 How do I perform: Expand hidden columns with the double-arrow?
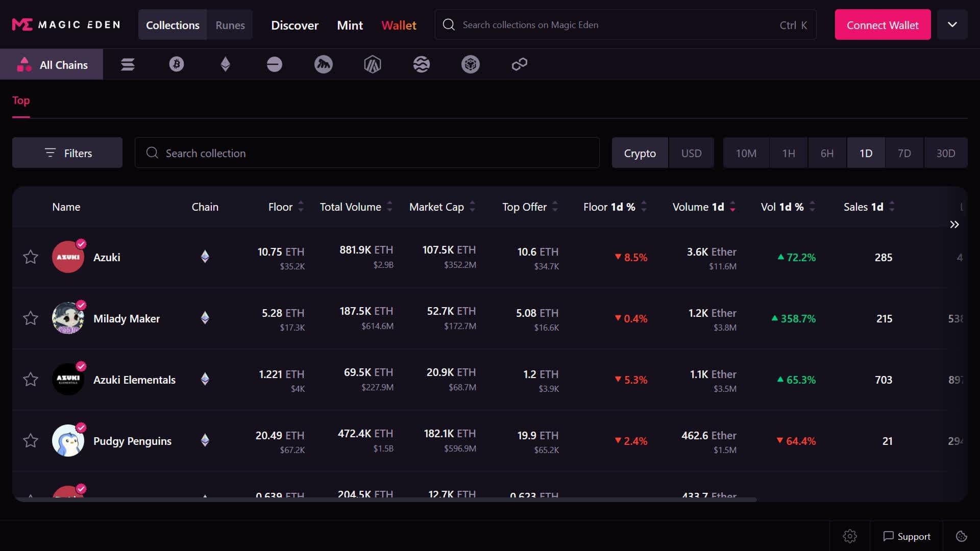[954, 224]
